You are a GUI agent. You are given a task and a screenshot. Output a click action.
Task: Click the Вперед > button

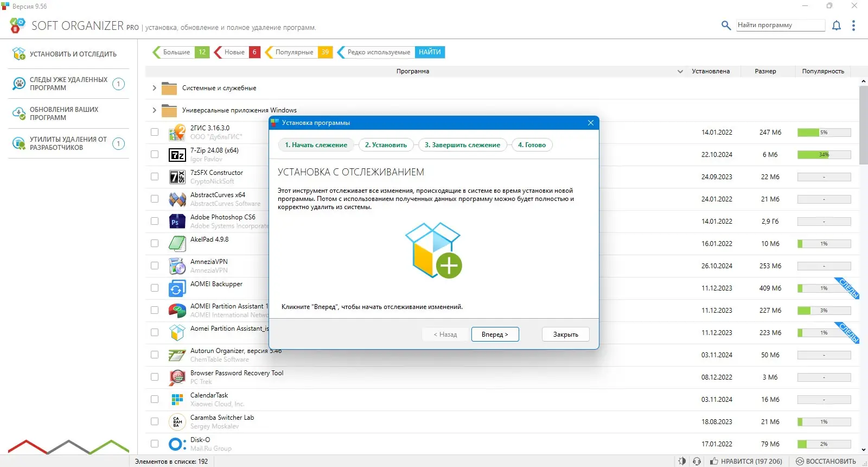coord(495,335)
